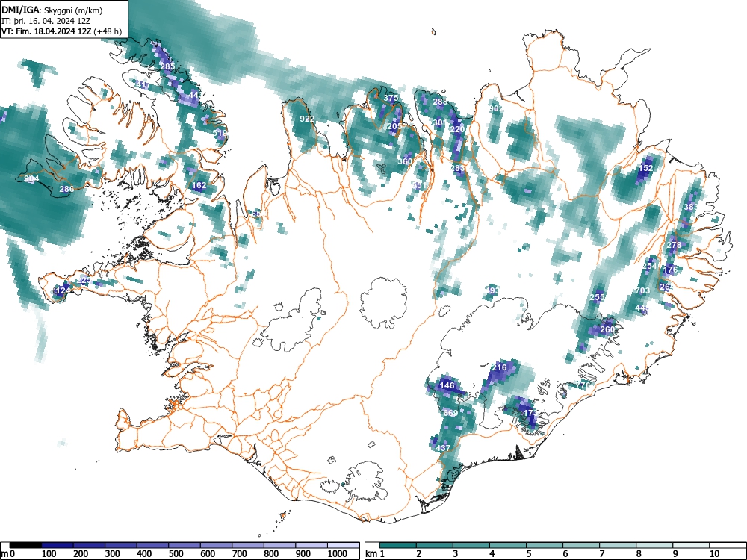Click the black 0–100 m legend swatch

tap(25, 545)
